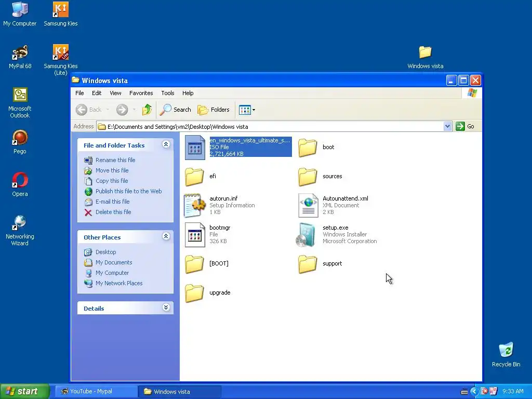Screen dimensions: 532x399
Task: Click the red shield tray icon
Action: coord(485,392)
